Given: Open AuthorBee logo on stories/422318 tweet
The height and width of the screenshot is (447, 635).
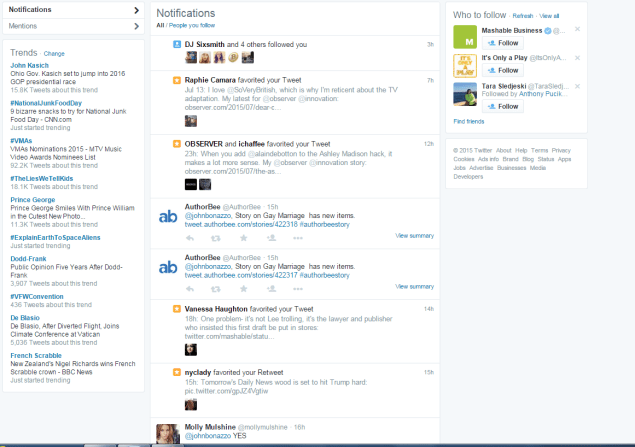Looking at the screenshot, I should click(x=168, y=217).
